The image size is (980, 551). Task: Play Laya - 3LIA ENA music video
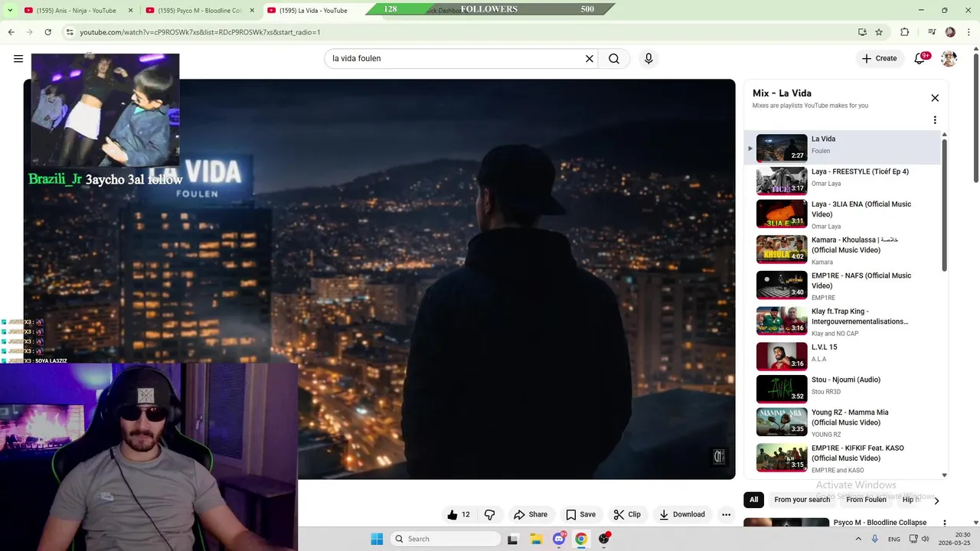(842, 214)
